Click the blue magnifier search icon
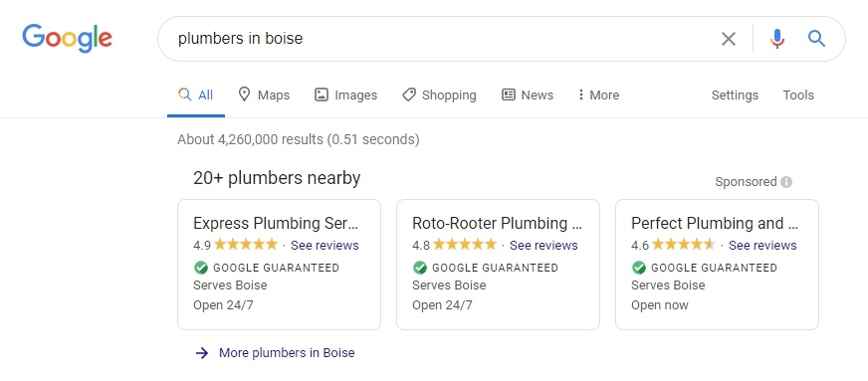 [x=816, y=39]
